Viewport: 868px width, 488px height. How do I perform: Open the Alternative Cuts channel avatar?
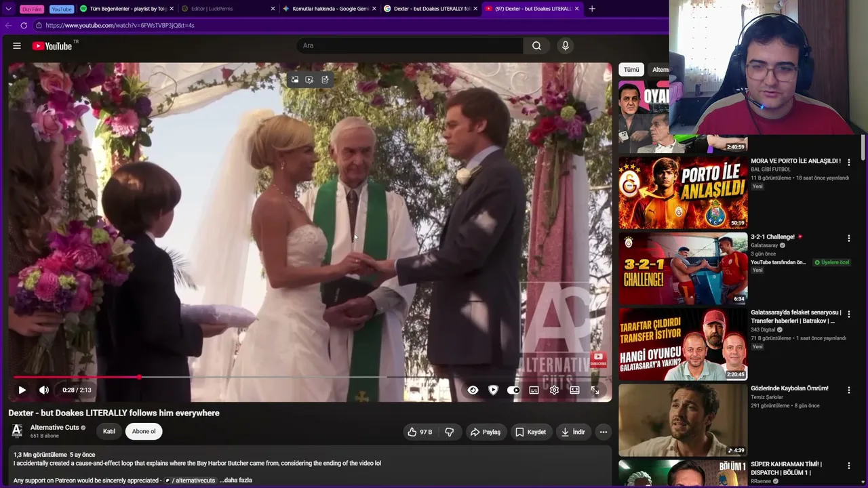tap(17, 431)
